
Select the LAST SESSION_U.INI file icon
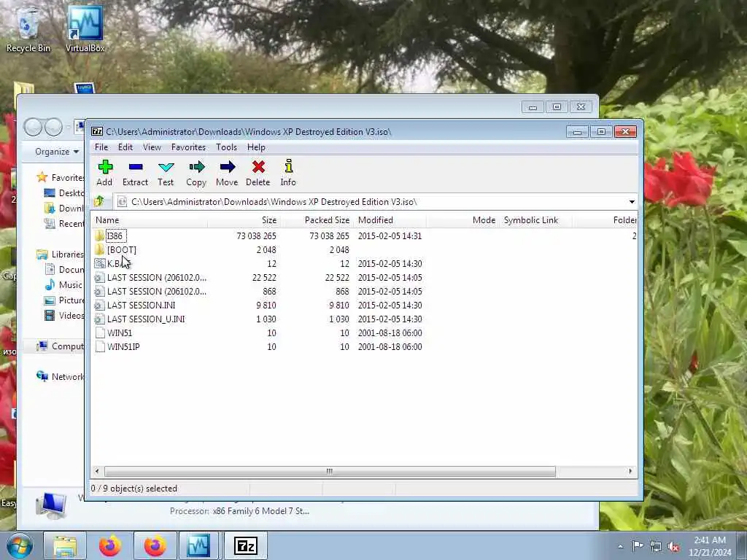[x=99, y=319]
